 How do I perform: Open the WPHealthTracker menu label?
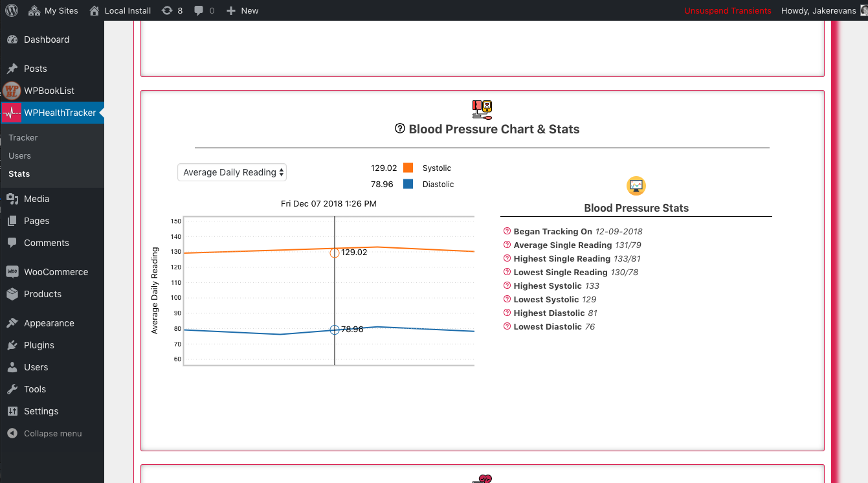coord(60,113)
